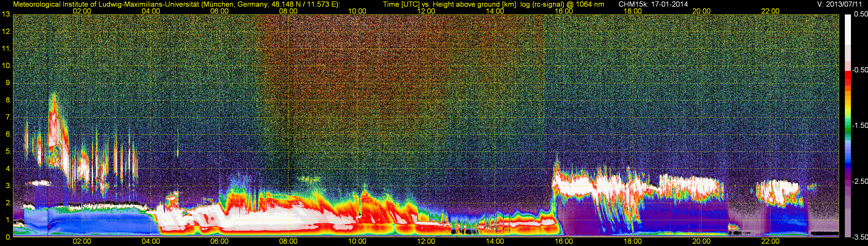868x246 pixels.
Task: Click the height axis label '8.'
Action: click(9, 100)
